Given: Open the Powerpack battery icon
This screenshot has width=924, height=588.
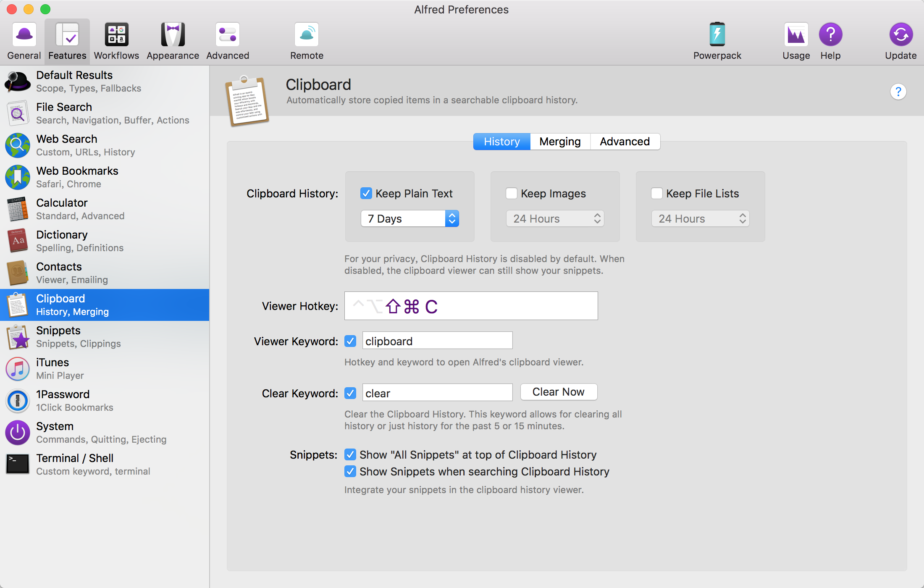Looking at the screenshot, I should (717, 34).
